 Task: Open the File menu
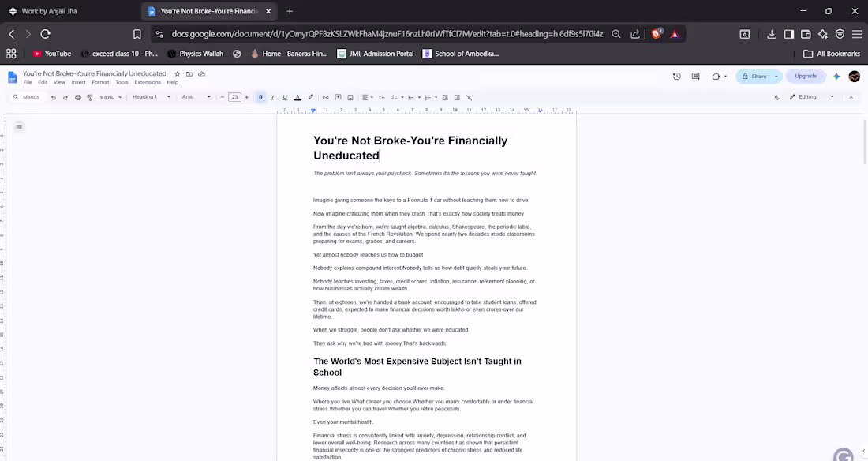click(x=28, y=83)
